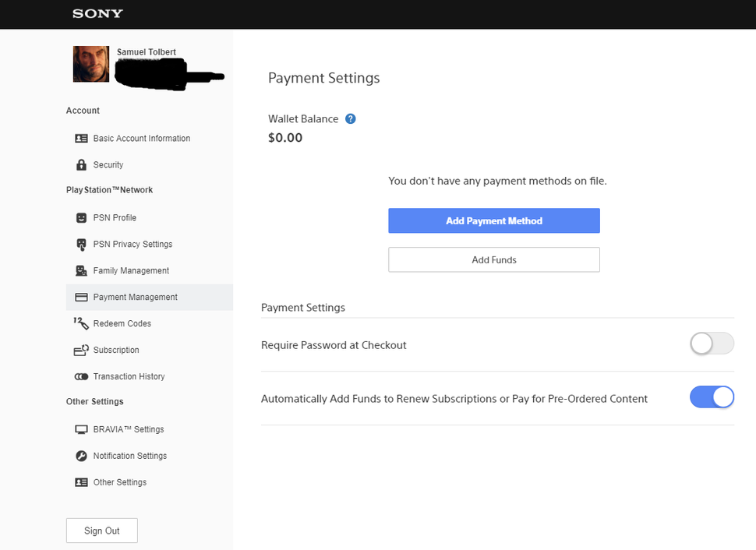
Task: Open Other Settings sidebar item
Action: [119, 483]
